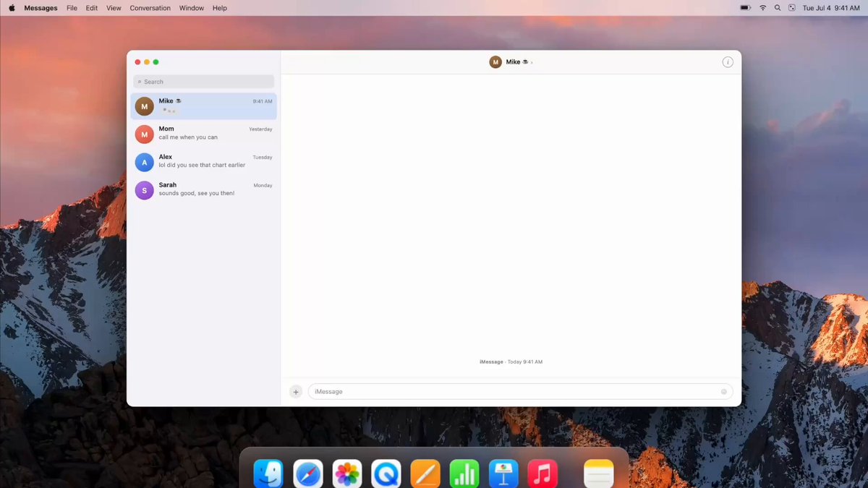Open Notes from the Dock
Screen dimensions: 868x488
click(x=599, y=474)
